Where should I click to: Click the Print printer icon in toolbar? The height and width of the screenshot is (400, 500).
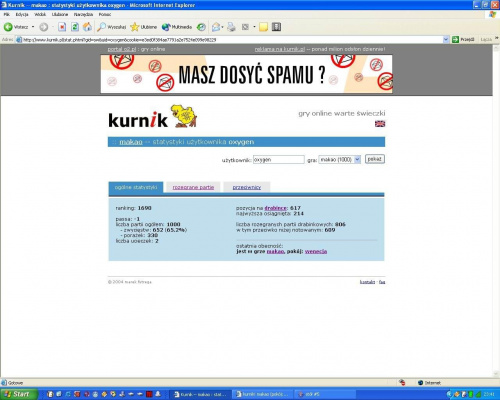(231, 27)
